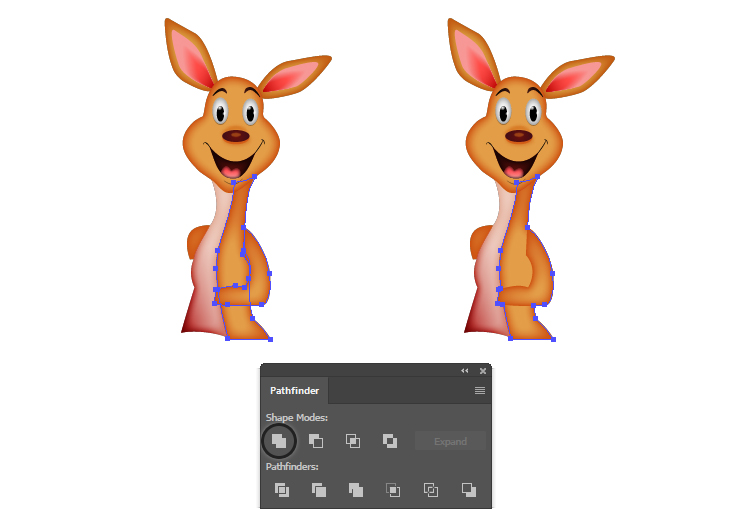Click the Outline pathfinder icon
The width and height of the screenshot is (730, 530).
[x=431, y=490]
